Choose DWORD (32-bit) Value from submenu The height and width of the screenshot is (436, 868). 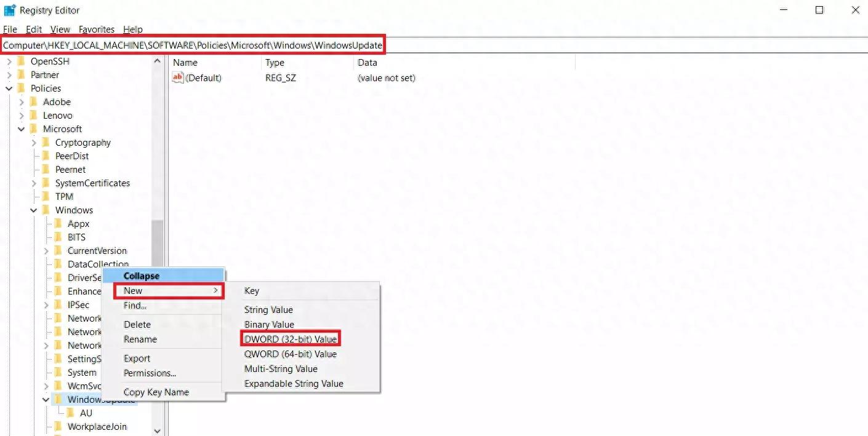click(291, 339)
